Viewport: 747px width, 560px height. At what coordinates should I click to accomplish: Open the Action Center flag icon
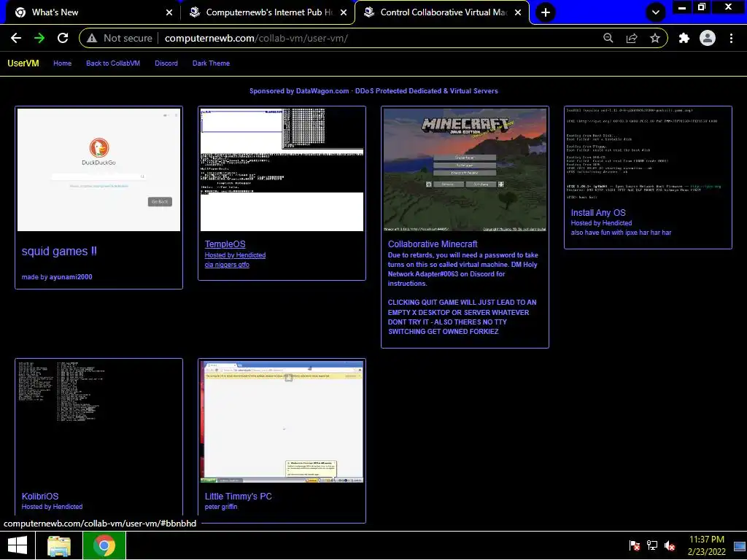click(x=634, y=545)
